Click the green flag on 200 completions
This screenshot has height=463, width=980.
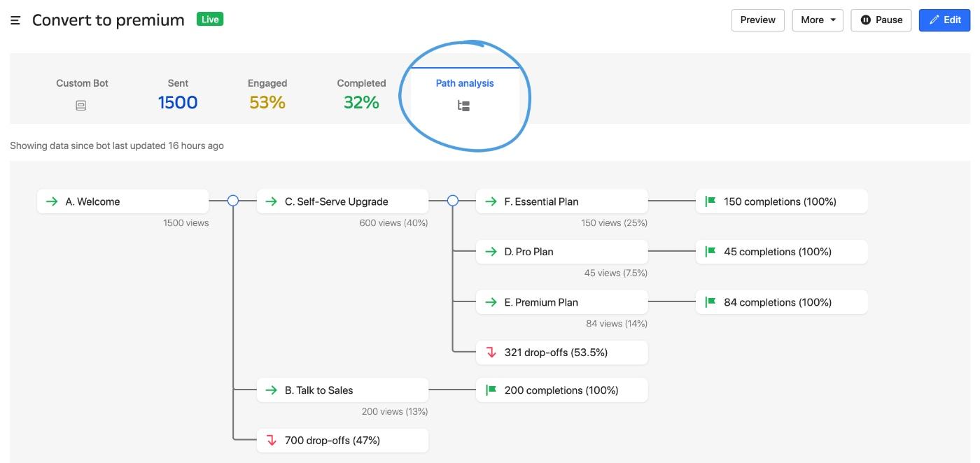pos(491,390)
